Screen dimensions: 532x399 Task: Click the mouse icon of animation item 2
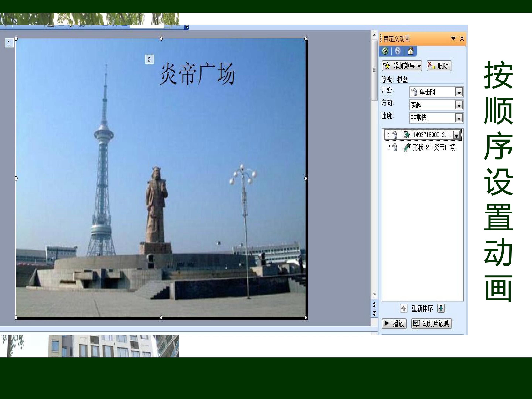pyautogui.click(x=394, y=147)
